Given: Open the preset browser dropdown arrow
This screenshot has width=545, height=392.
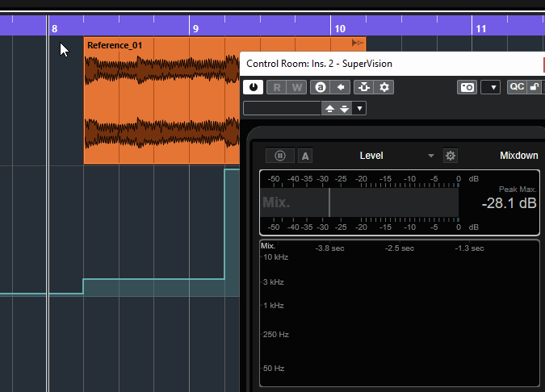Looking at the screenshot, I should pyautogui.click(x=359, y=109).
